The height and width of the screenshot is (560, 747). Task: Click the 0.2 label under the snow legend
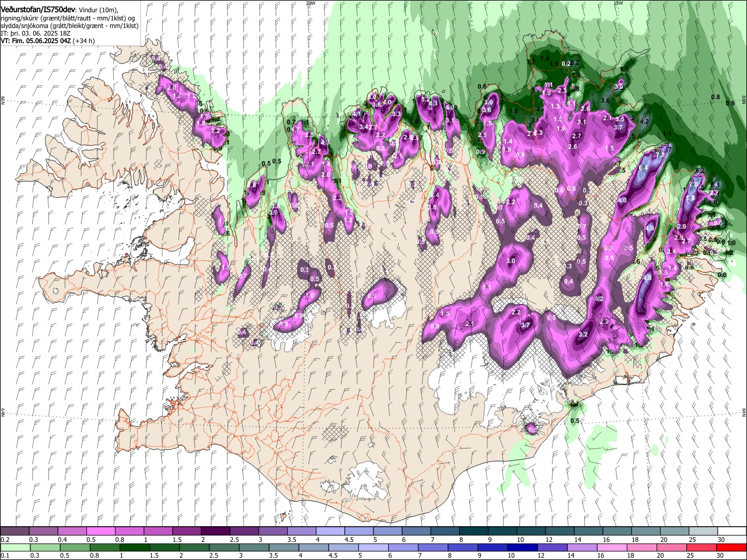coord(5,540)
